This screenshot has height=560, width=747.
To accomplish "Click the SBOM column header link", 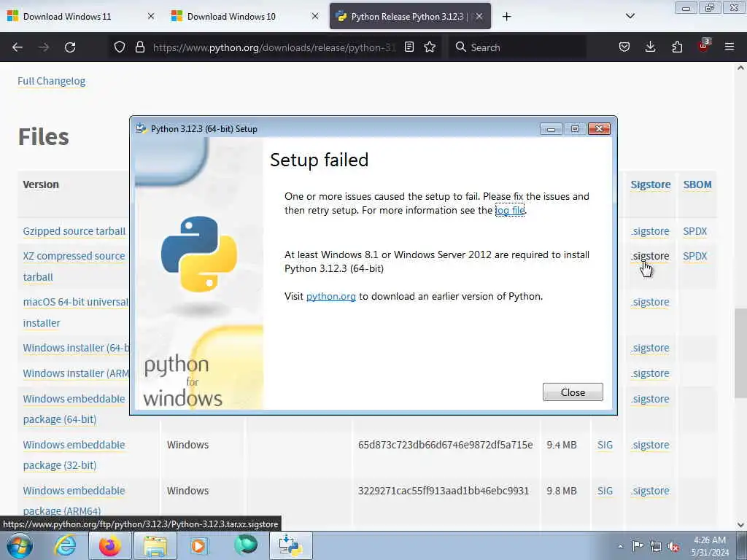I will click(697, 184).
